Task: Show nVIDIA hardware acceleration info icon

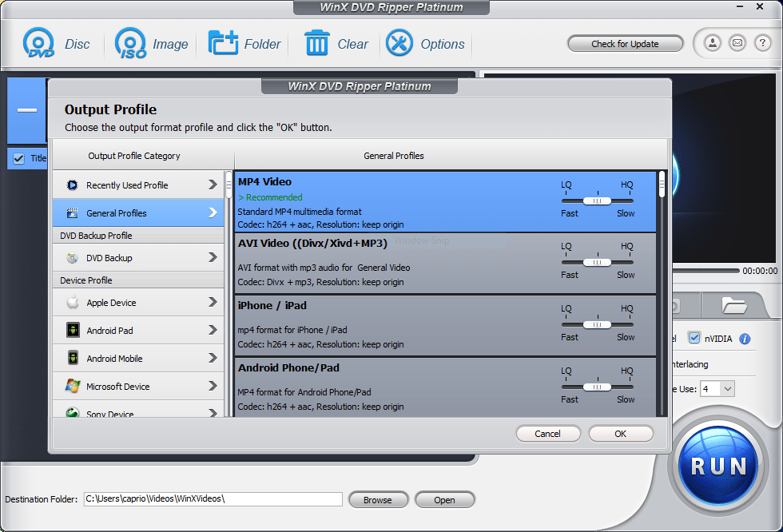Action: 745,339
